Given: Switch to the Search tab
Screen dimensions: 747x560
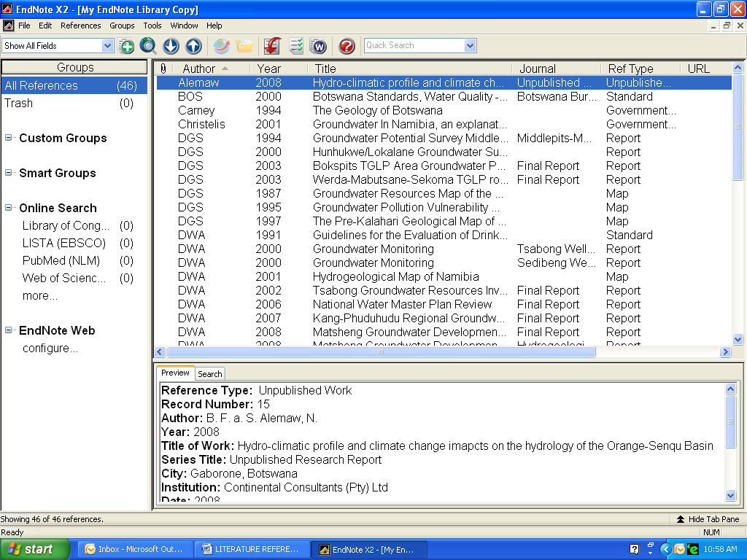Looking at the screenshot, I should coord(210,374).
